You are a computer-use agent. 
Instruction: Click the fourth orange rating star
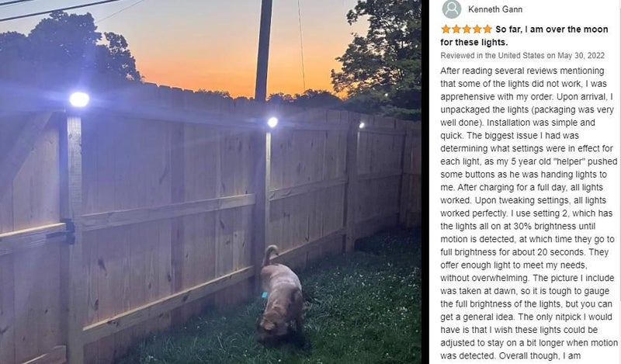[x=477, y=29]
